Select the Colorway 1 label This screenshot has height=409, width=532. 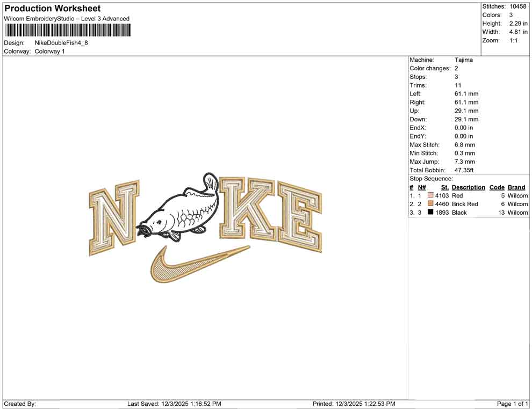pyautogui.click(x=51, y=52)
